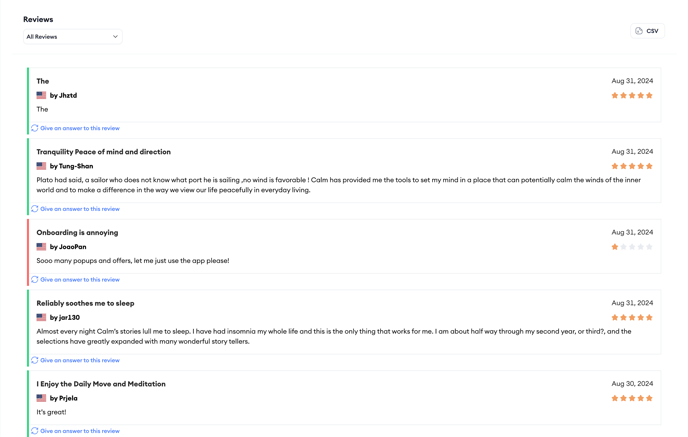Click reviewer name jar130
688x437 pixels.
[x=69, y=317]
